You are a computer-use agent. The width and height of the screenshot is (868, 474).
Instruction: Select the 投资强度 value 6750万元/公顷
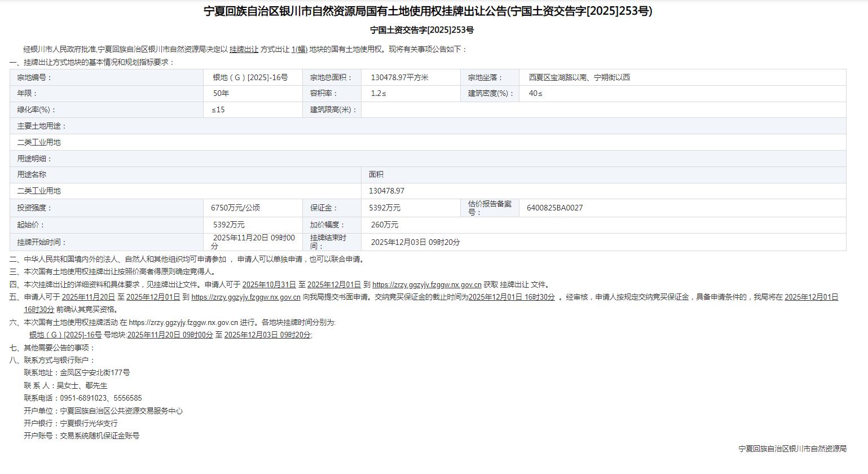click(x=235, y=208)
